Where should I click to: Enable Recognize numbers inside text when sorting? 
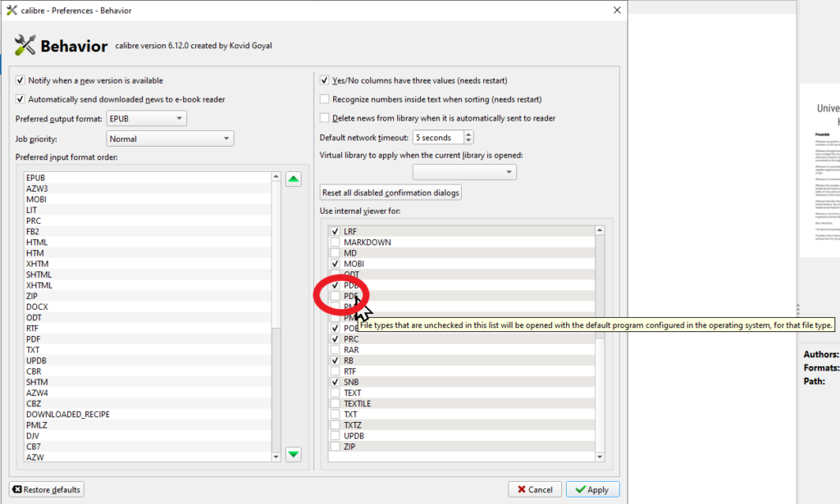tap(325, 99)
